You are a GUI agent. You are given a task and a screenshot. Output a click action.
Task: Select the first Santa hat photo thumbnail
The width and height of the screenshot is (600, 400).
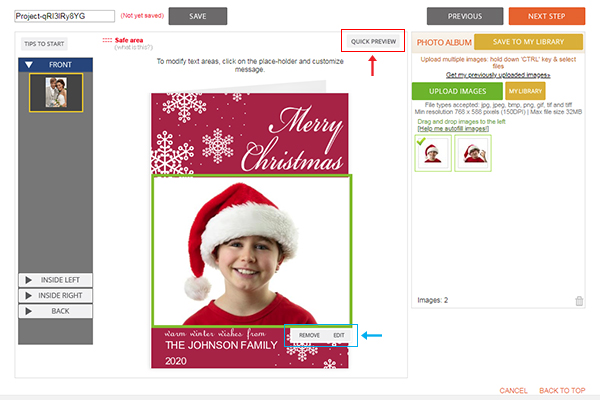[433, 153]
